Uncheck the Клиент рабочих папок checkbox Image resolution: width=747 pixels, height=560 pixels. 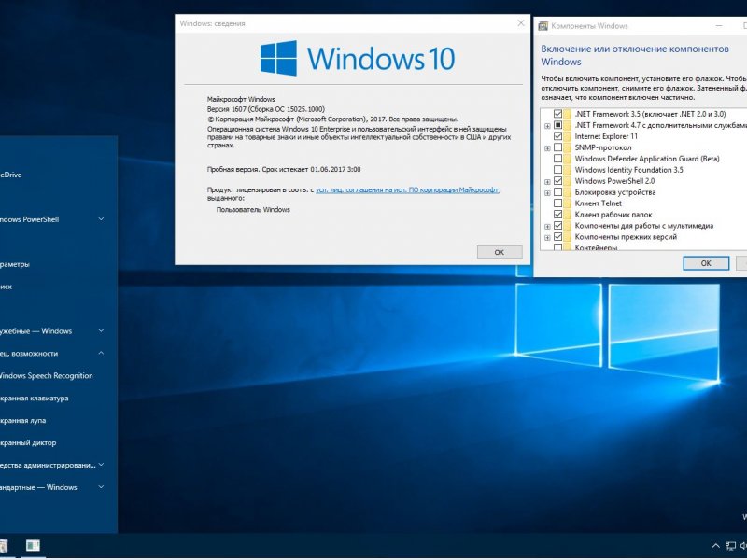click(x=557, y=215)
